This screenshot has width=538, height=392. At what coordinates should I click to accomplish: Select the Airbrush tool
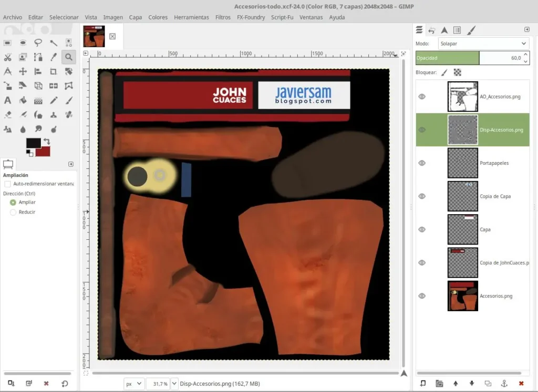tap(23, 115)
